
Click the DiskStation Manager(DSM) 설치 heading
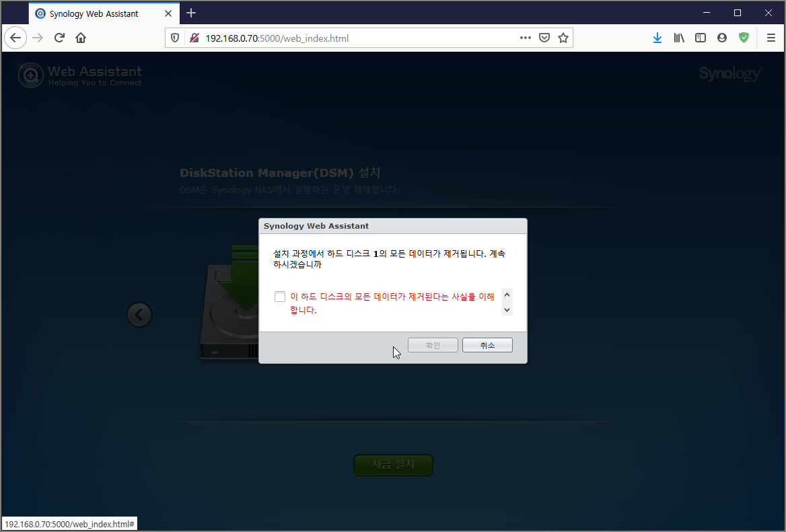280,173
